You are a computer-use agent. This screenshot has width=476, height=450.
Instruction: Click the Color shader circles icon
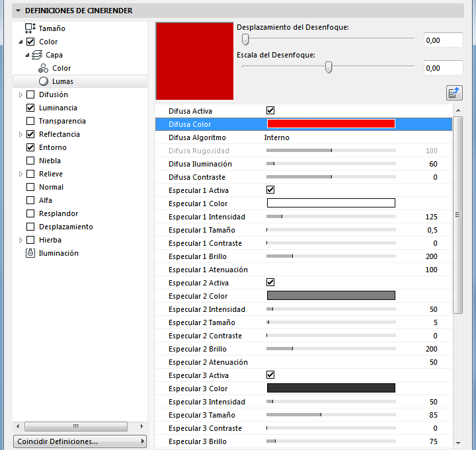(43, 68)
